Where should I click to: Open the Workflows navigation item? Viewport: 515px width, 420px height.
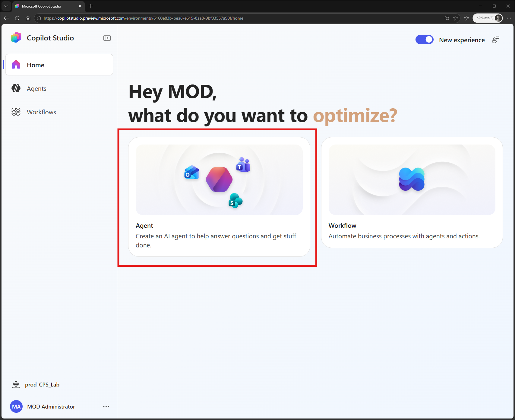click(59, 112)
